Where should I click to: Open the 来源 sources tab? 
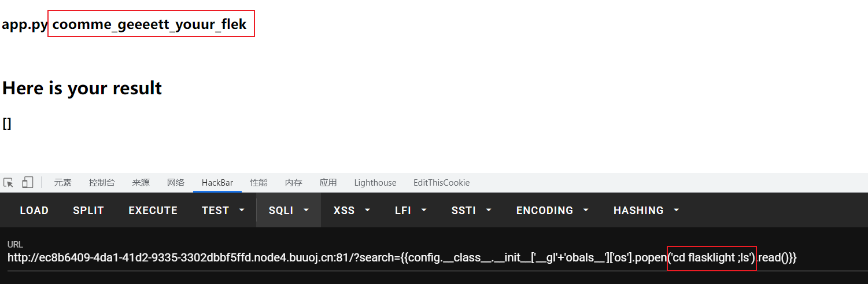141,183
